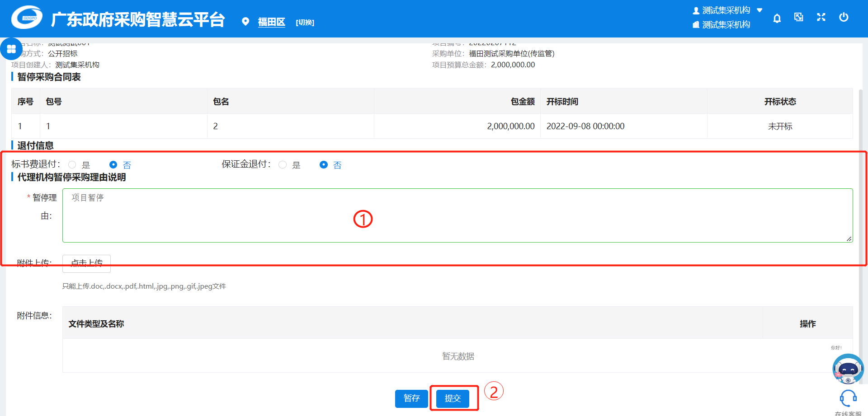Select 否 for 保证金退付

pyautogui.click(x=324, y=165)
